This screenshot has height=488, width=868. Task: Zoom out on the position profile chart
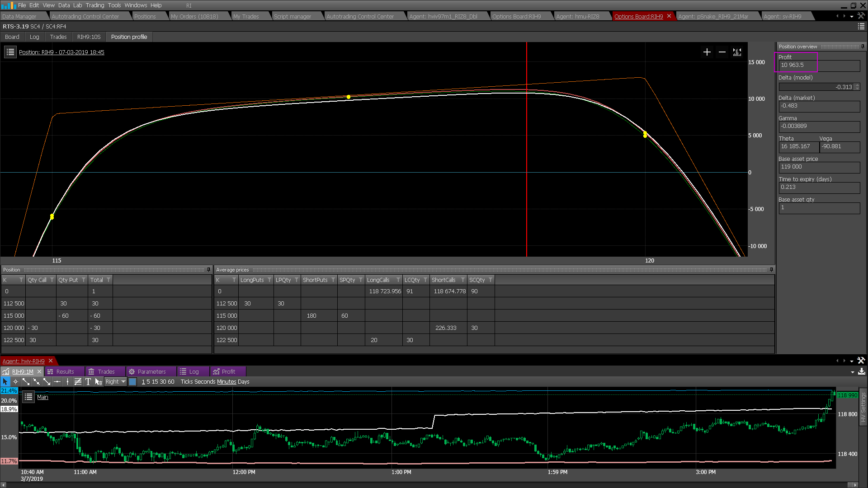pyautogui.click(x=722, y=52)
